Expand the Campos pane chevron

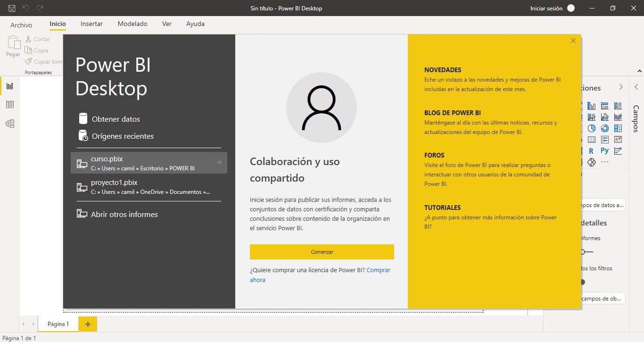636,87
